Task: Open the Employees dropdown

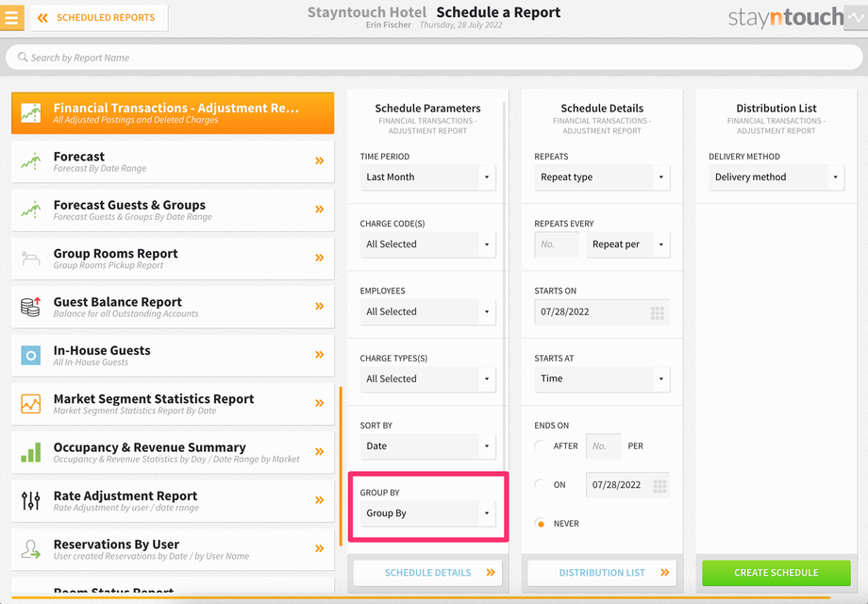Action: pos(428,311)
